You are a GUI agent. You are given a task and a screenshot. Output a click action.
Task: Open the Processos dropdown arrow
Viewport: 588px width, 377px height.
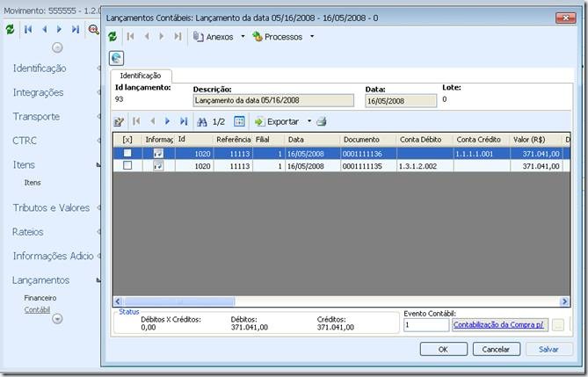(312, 36)
